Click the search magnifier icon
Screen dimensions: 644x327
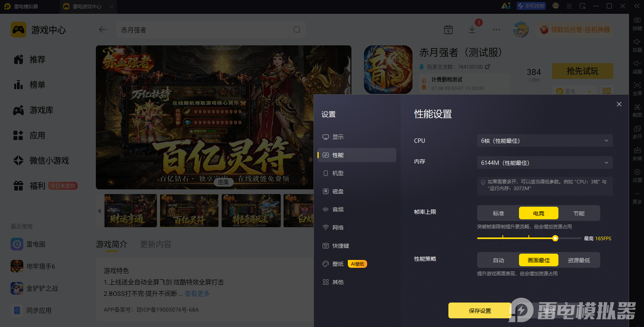(297, 30)
